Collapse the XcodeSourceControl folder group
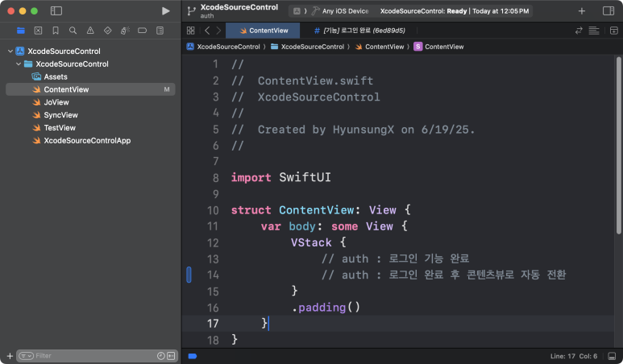The height and width of the screenshot is (364, 623). pyautogui.click(x=19, y=64)
